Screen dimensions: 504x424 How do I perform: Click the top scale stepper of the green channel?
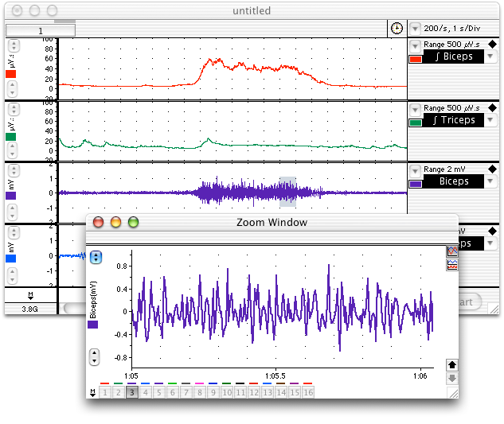pyautogui.click(x=13, y=108)
